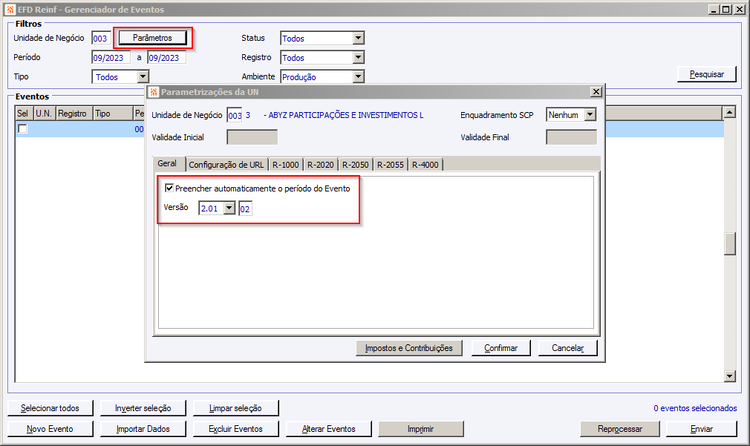Click the Eventos list scroll up arrow
The height and width of the screenshot is (446, 750).
pos(729,112)
